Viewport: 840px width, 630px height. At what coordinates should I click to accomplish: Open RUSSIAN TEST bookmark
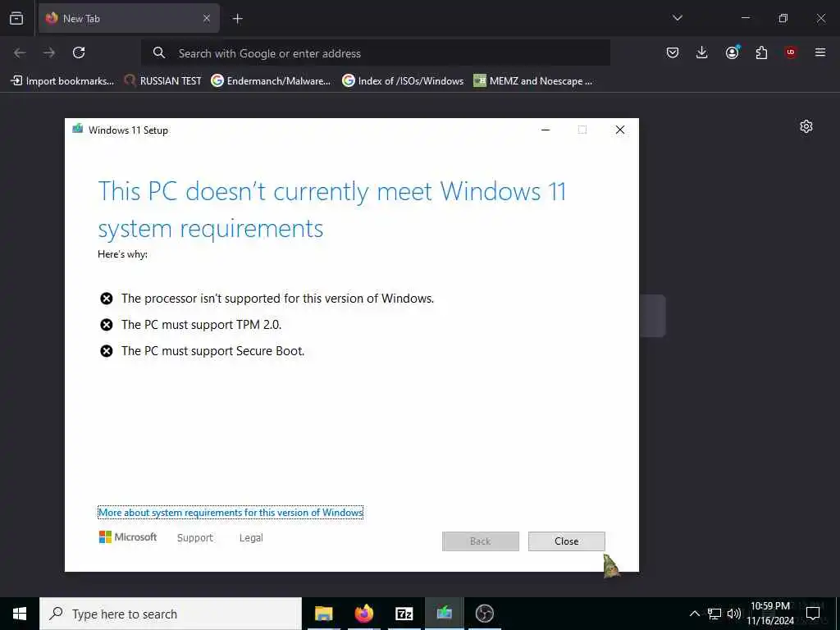point(163,81)
